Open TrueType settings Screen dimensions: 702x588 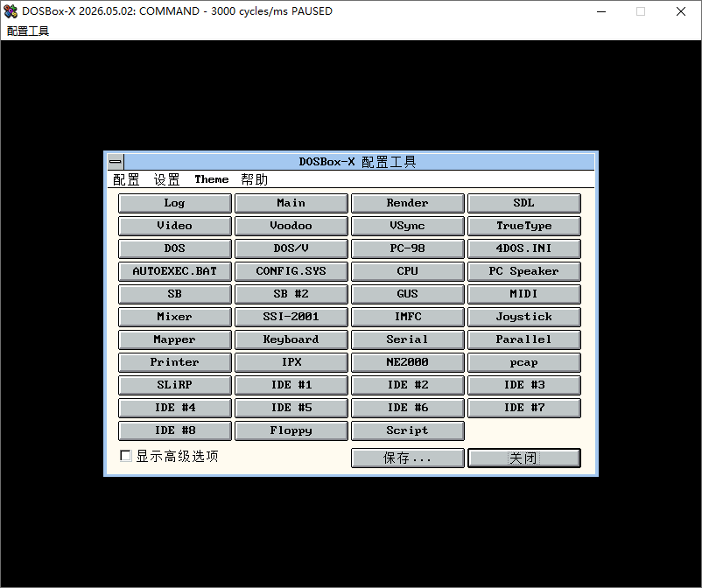coord(524,226)
